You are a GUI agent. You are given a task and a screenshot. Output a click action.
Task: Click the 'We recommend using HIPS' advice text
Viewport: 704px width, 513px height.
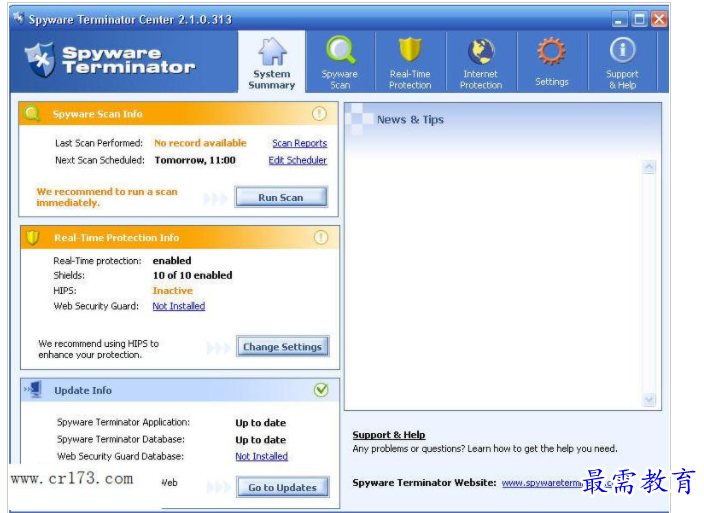98,349
